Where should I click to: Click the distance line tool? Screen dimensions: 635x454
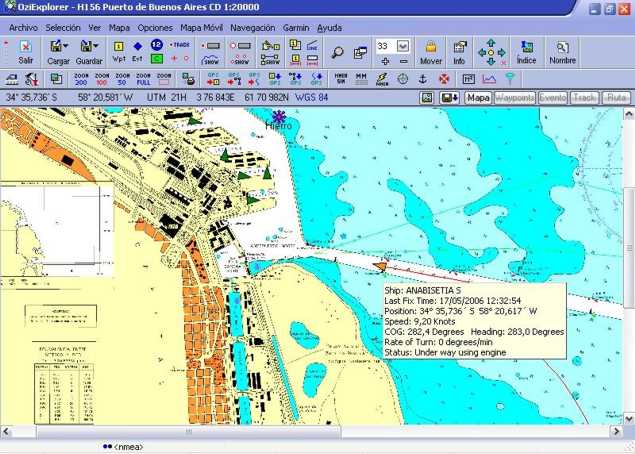tap(312, 45)
